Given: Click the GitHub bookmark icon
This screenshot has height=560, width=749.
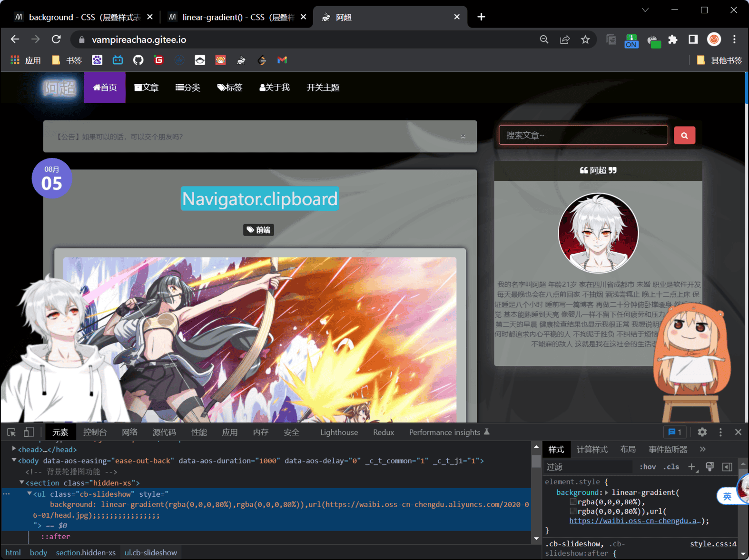Looking at the screenshot, I should click(138, 60).
